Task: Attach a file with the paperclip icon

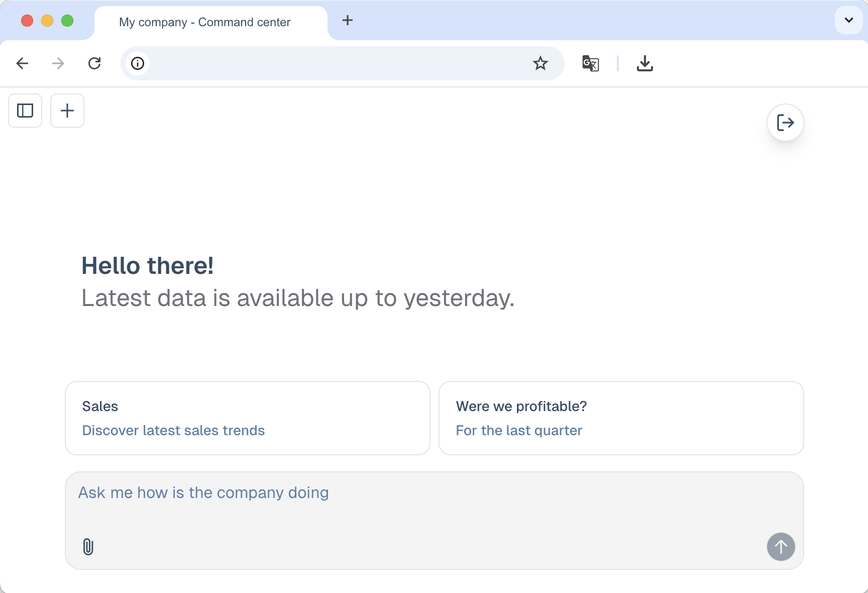Action: coord(89,547)
